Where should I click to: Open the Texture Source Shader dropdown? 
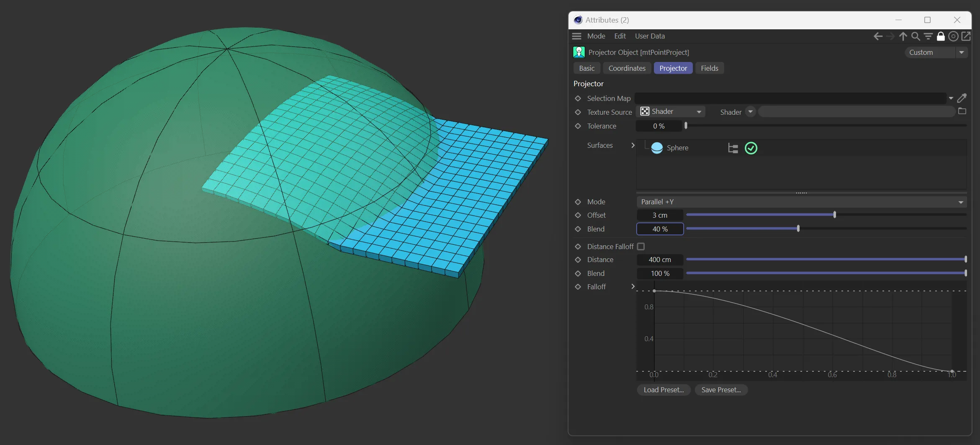[671, 112]
